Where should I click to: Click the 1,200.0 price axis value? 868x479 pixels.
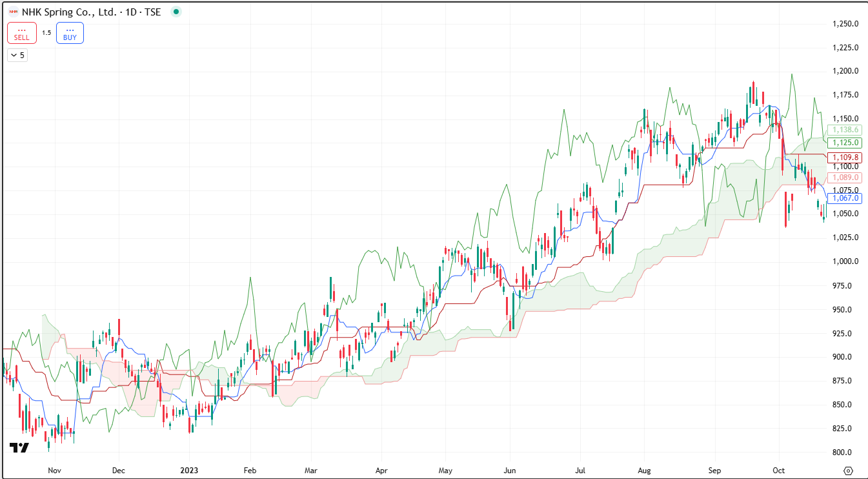pos(845,71)
